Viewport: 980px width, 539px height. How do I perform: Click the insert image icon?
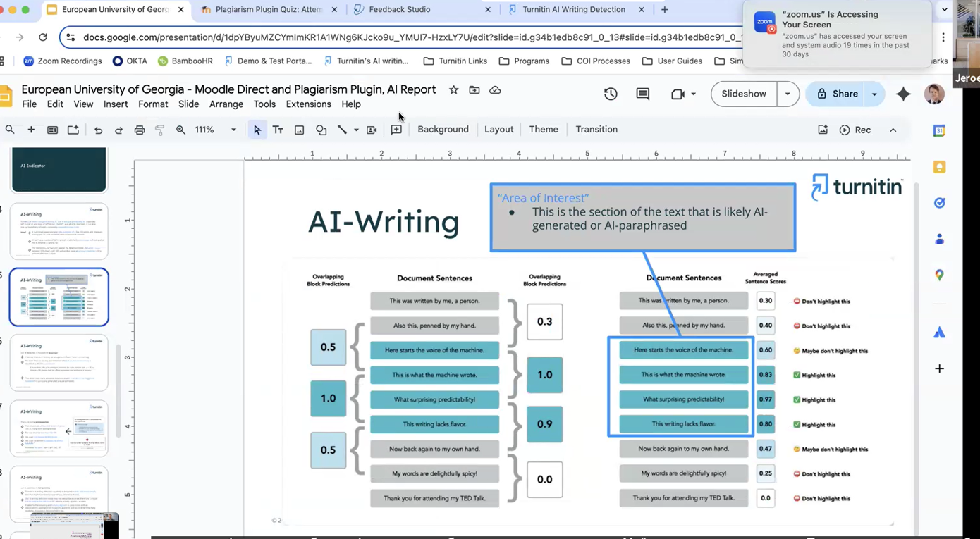[300, 130]
